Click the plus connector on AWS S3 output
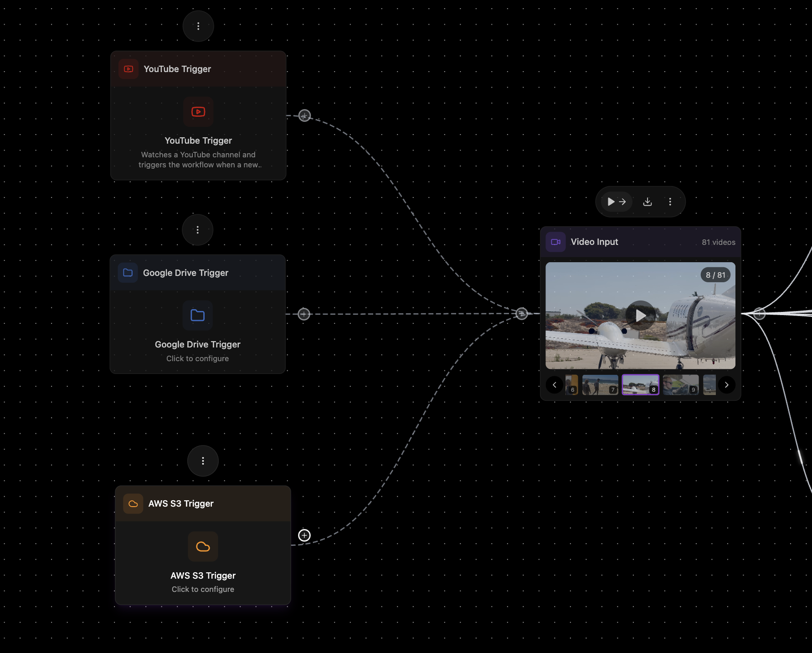This screenshot has height=653, width=812. (304, 535)
